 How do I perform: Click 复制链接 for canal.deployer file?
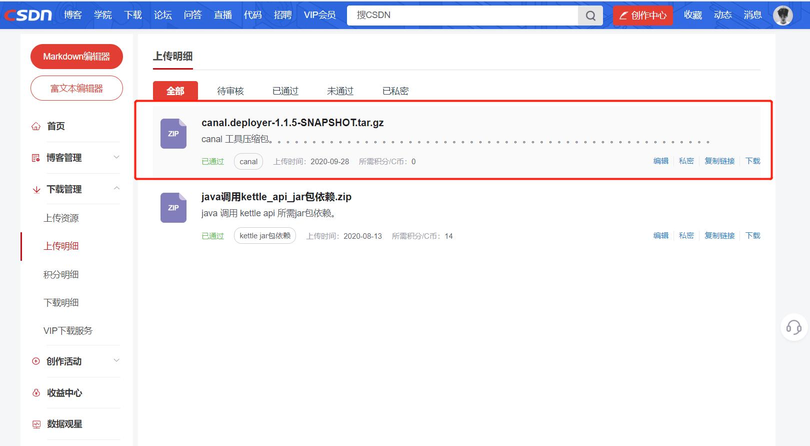(x=720, y=161)
